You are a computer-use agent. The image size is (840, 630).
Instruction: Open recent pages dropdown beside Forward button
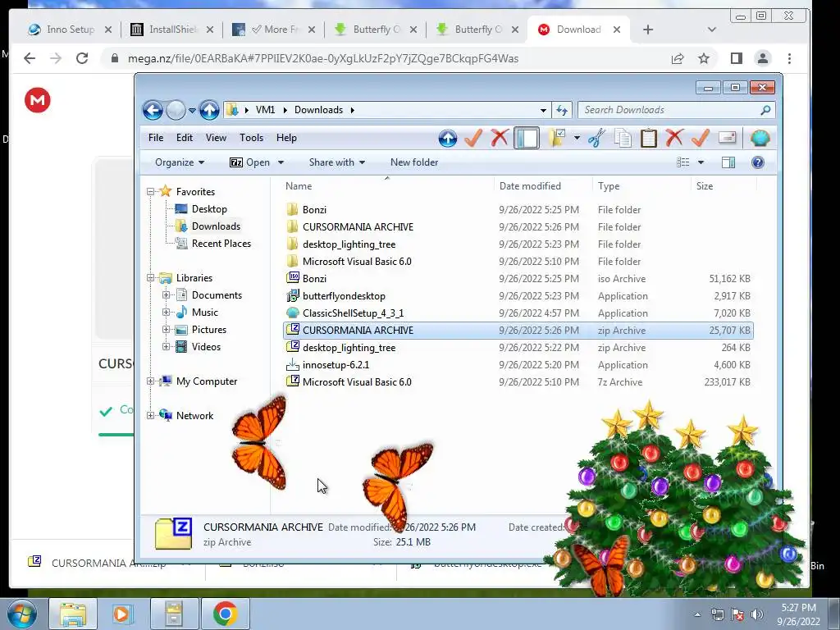click(192, 111)
